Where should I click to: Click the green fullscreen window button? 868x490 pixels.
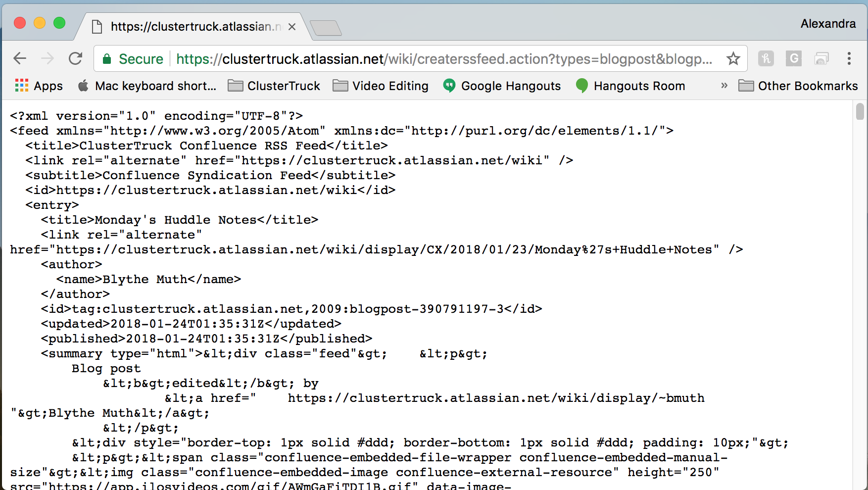point(59,23)
